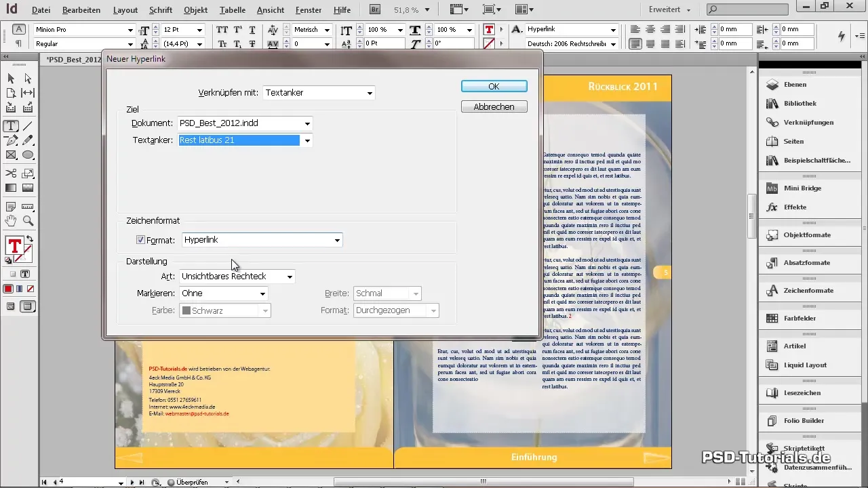
Task: Select the Gap tool
Action: [x=28, y=93]
